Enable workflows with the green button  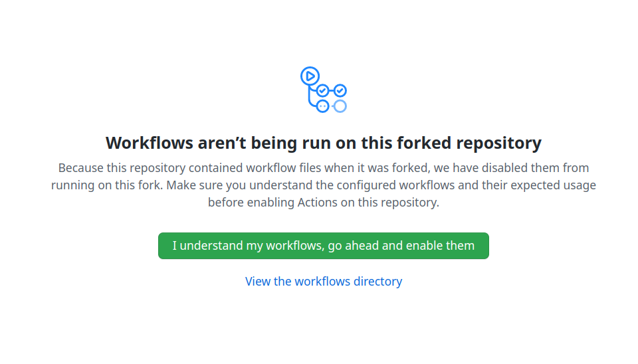(x=323, y=246)
